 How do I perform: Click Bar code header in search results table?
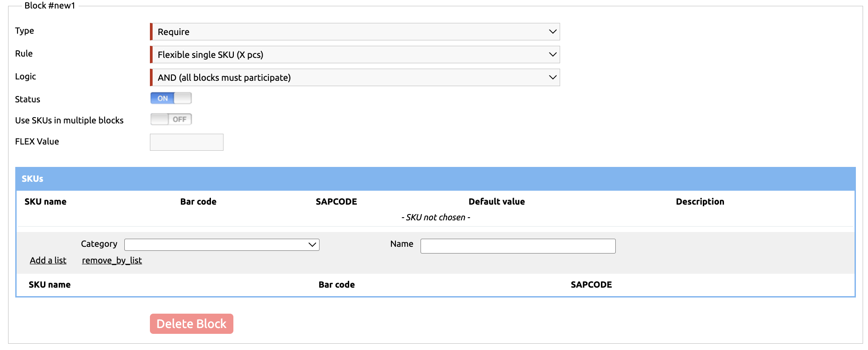(x=337, y=285)
